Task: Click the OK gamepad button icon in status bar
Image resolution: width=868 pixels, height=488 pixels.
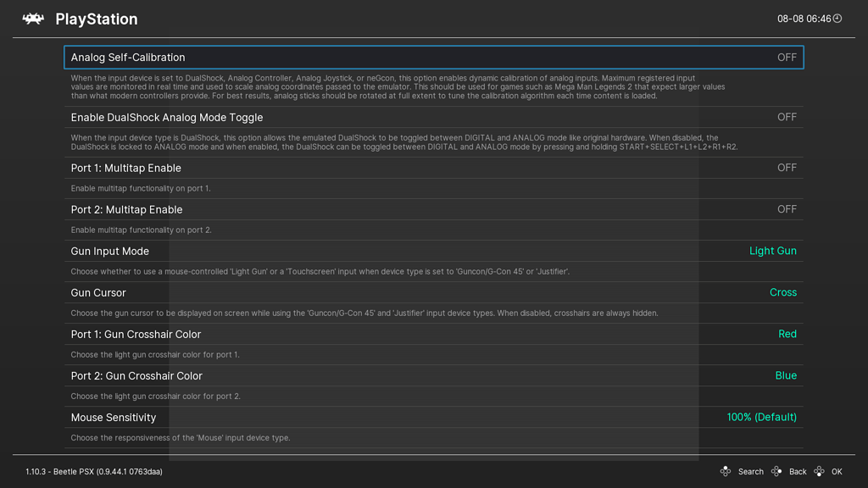Action: click(819, 471)
